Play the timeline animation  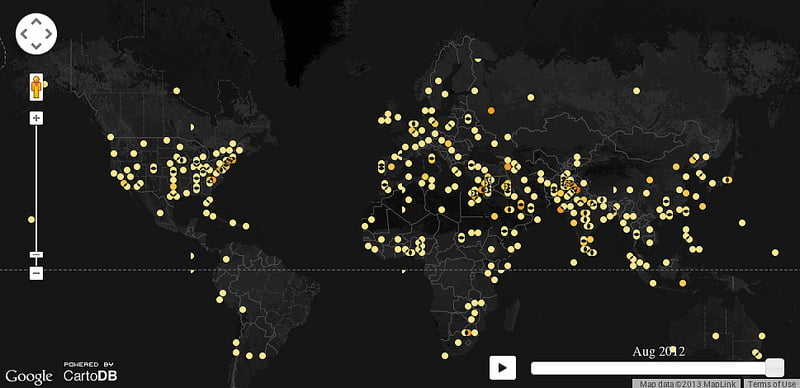coord(503,368)
